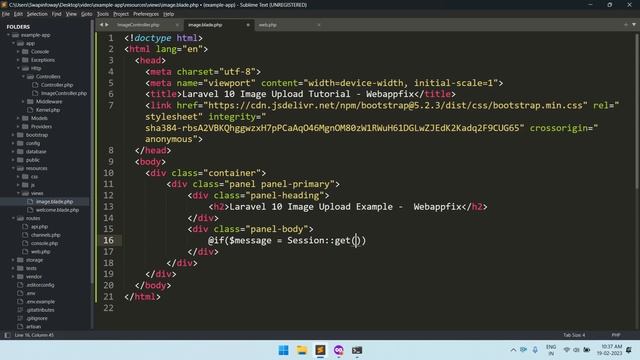Screen dimensions: 640x360
Task: Open File Explorer from the taskbar
Action: (x=302, y=350)
